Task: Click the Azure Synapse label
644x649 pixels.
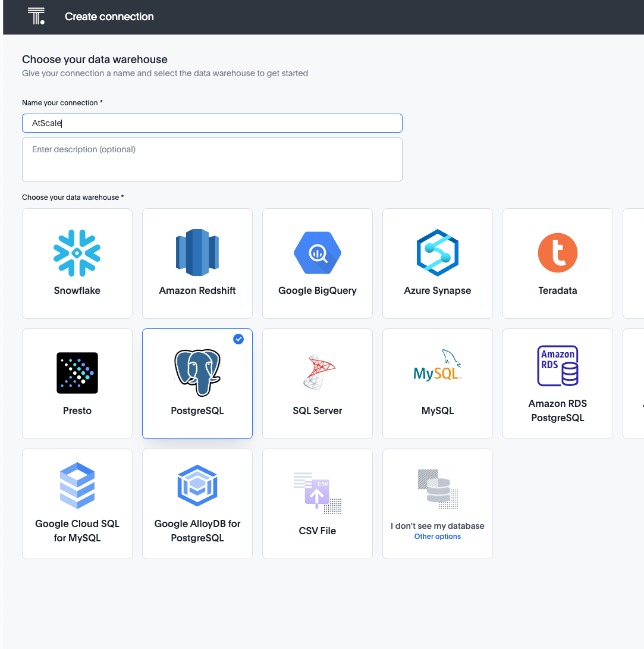Action: 437,290
